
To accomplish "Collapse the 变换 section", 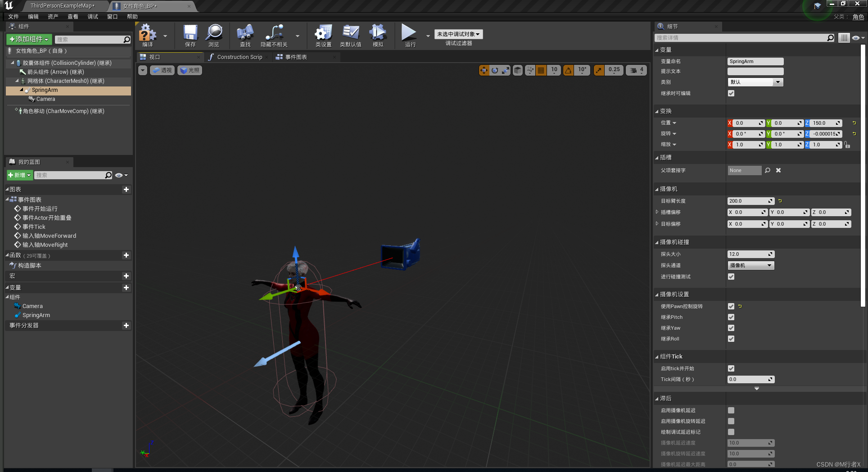I will point(657,111).
